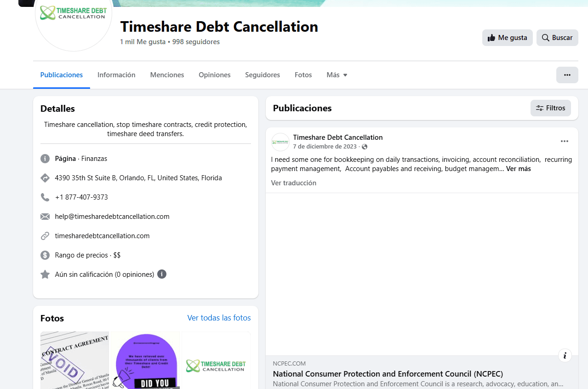Open the timesharedebtcancellation.com website link

pos(102,236)
